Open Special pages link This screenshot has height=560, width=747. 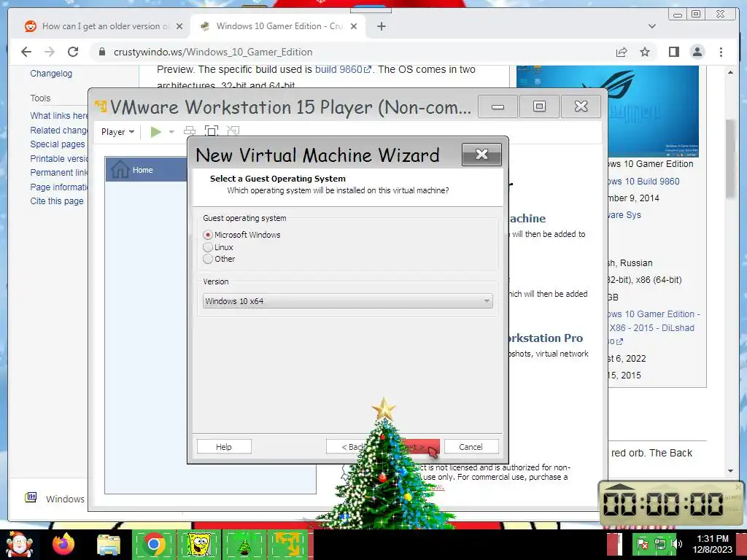click(x=57, y=144)
